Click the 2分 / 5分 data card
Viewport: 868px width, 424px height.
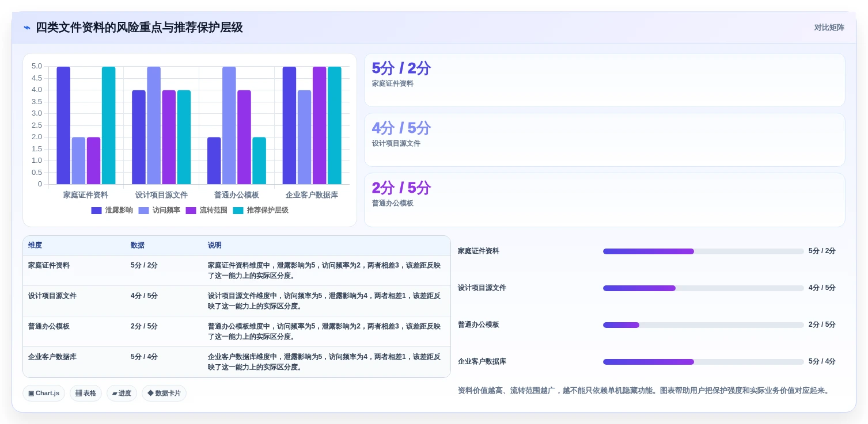tap(604, 200)
